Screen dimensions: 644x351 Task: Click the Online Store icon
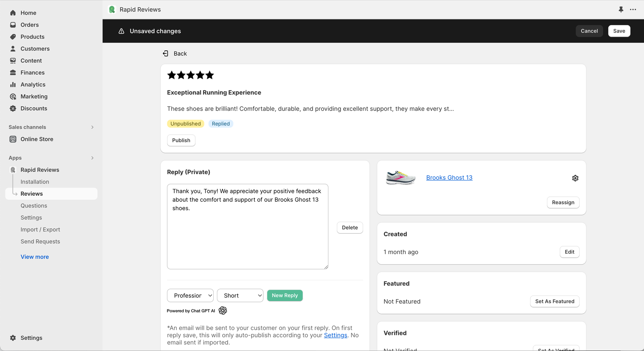13,139
